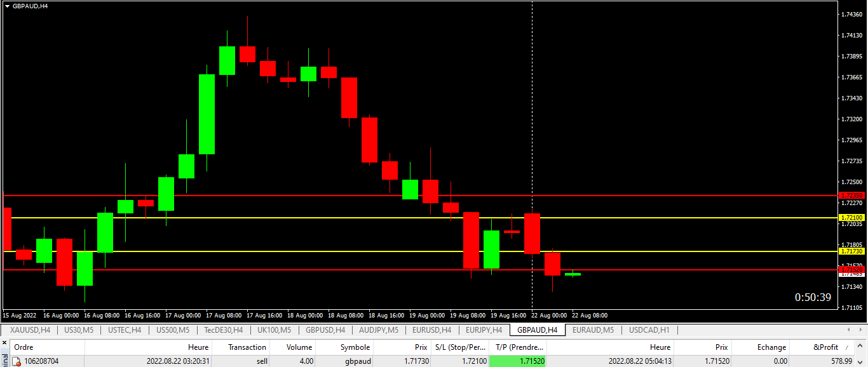Close the terminal panel with the X icon
This screenshot has height=367, width=868.
click(3, 344)
